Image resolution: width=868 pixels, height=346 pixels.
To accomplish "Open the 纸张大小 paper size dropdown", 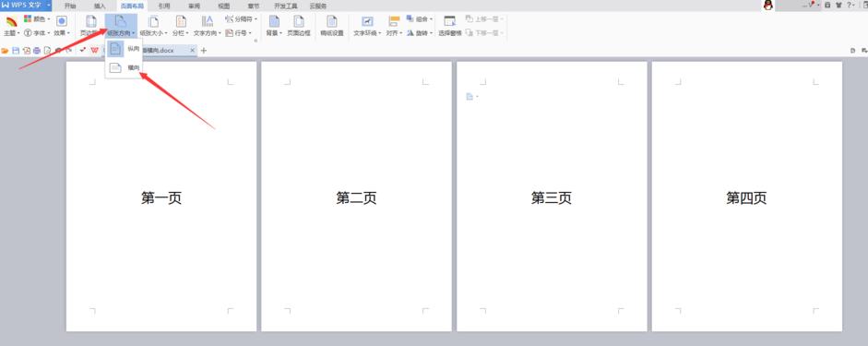I will click(x=153, y=26).
